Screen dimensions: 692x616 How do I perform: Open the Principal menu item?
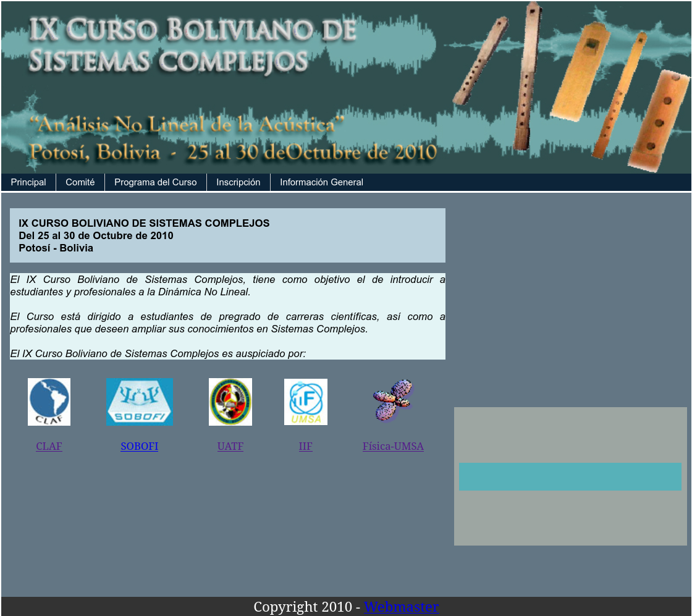tap(28, 182)
